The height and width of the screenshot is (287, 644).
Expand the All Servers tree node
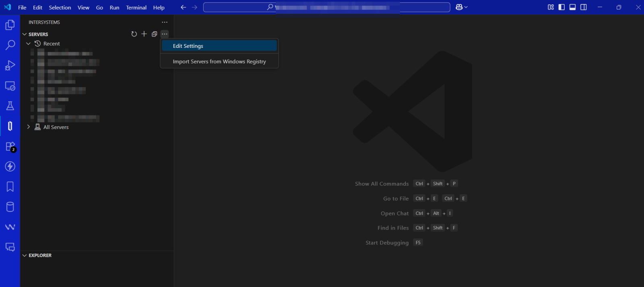click(x=29, y=127)
